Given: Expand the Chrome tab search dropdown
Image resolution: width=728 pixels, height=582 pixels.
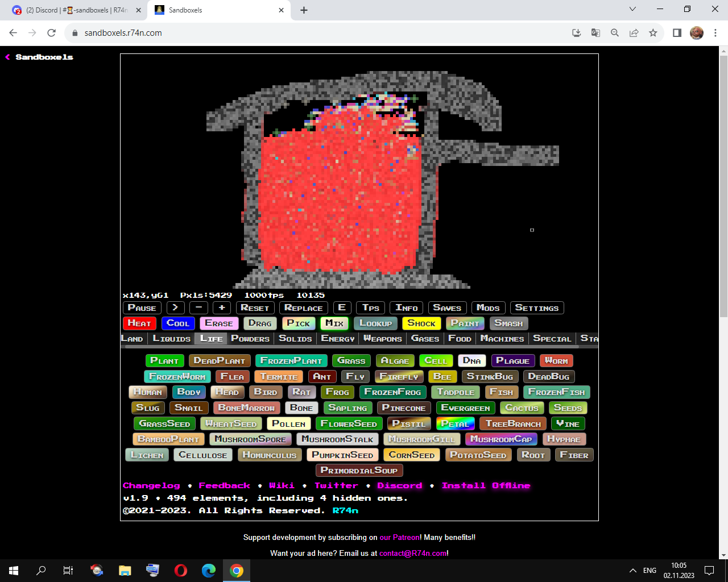Looking at the screenshot, I should (x=632, y=9).
